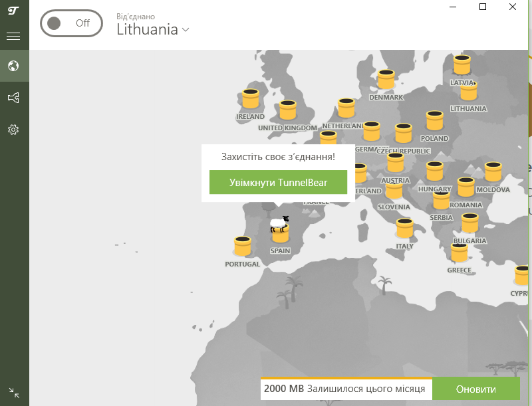
Task: Select the Cyprus tunnel
Action: 523,275
